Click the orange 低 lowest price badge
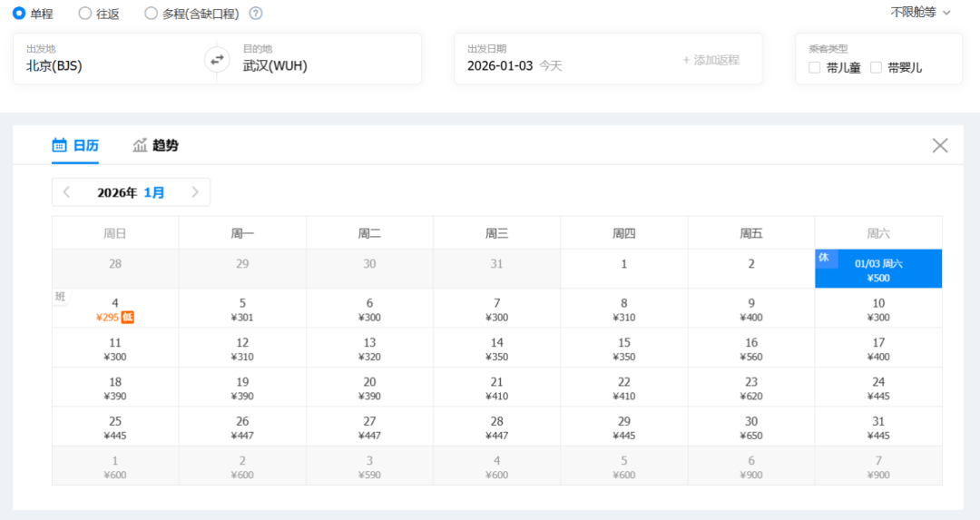 (x=128, y=317)
